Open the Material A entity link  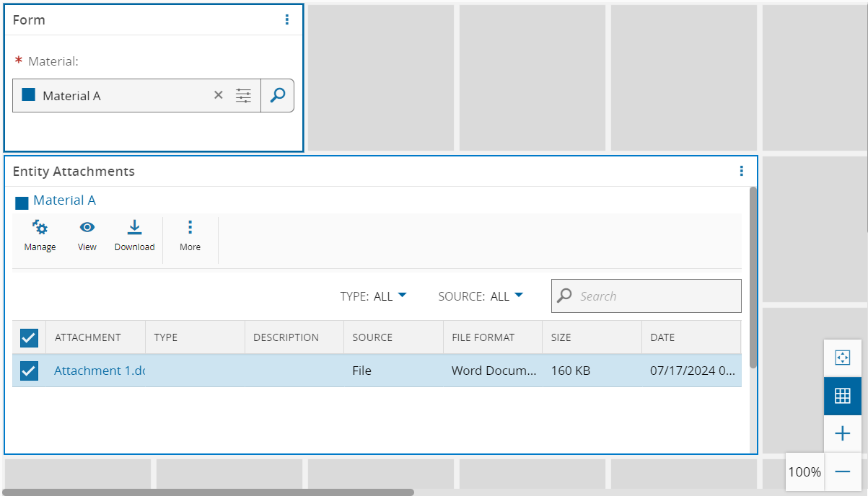pyautogui.click(x=64, y=200)
